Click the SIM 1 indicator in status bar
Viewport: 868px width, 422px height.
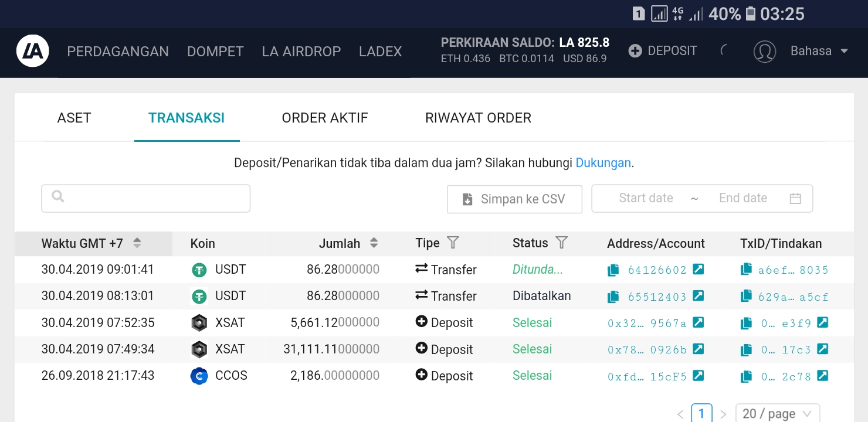coord(639,13)
